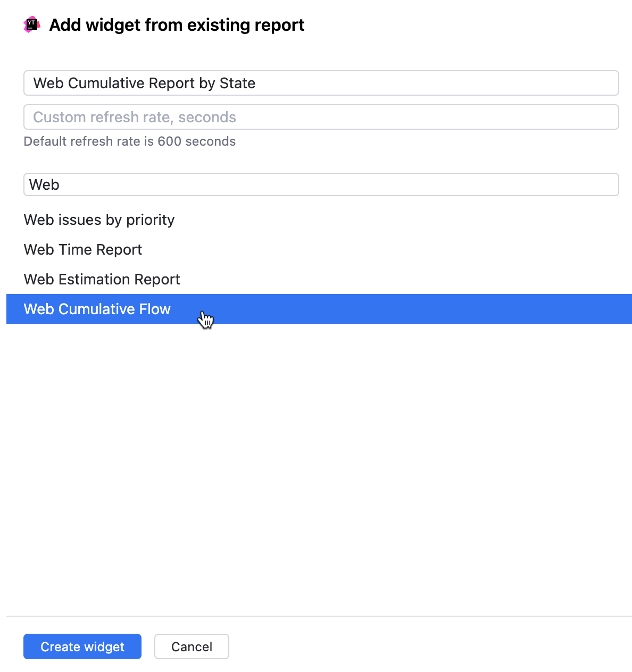632x672 pixels.
Task: Open the Web Time Report option
Action: tap(83, 249)
